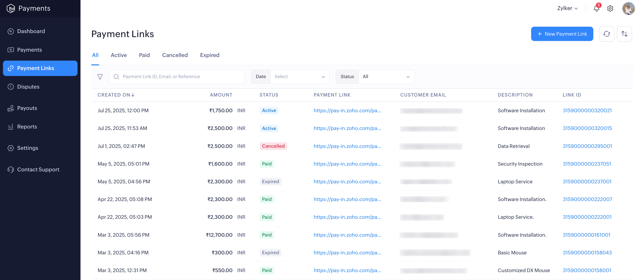Go to Payouts in sidebar
This screenshot has width=644, height=280.
click(27, 108)
